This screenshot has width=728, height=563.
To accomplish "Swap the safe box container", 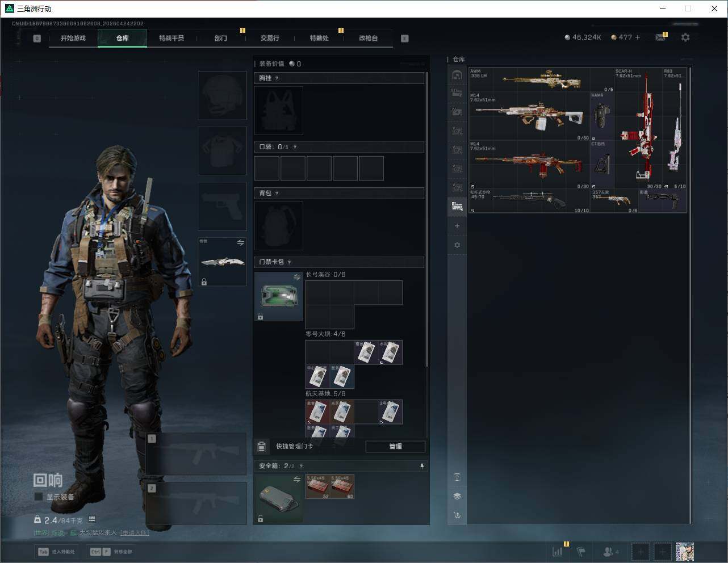I will (297, 480).
